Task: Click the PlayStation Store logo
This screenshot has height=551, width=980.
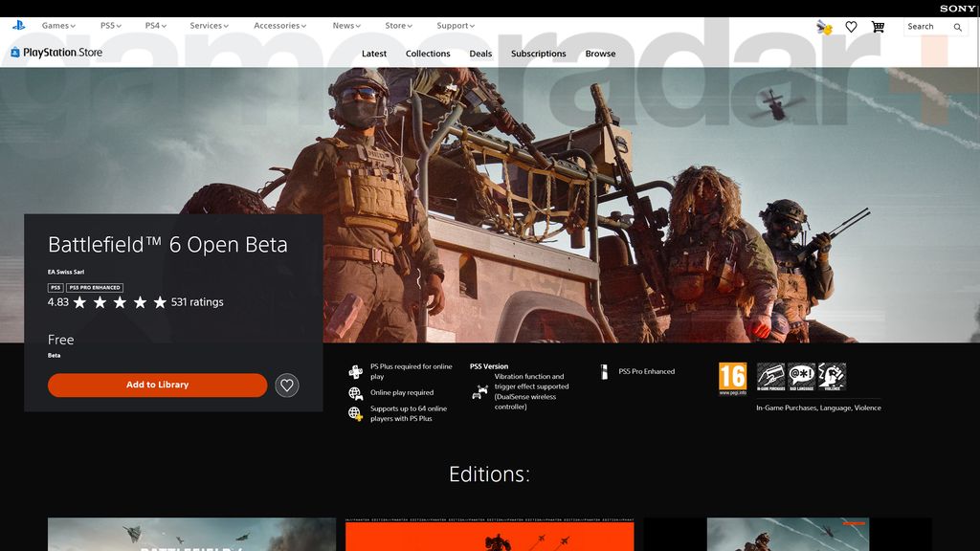Action: pos(55,53)
